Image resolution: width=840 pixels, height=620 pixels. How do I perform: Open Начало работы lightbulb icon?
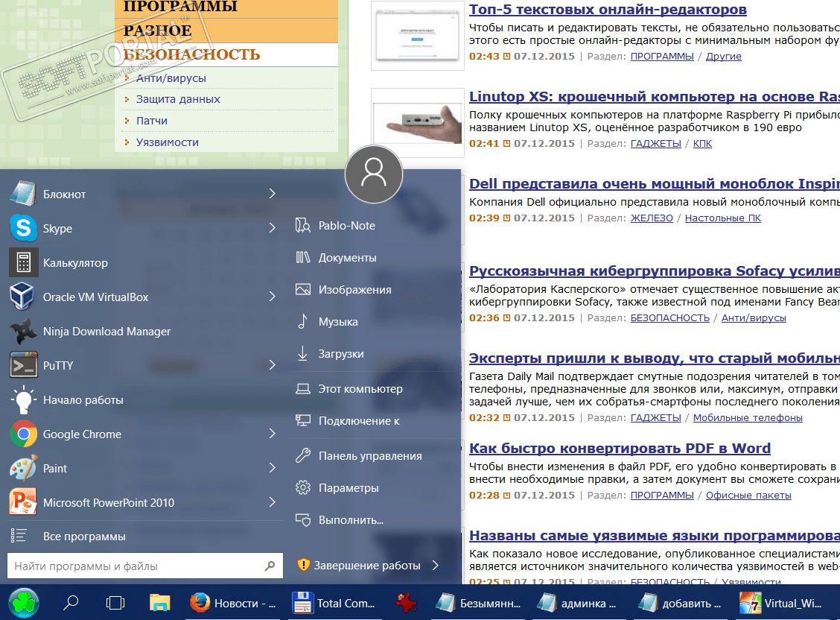[24, 399]
